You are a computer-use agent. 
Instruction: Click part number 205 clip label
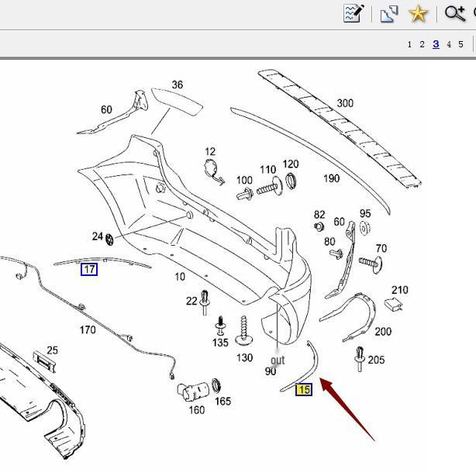tap(376, 360)
